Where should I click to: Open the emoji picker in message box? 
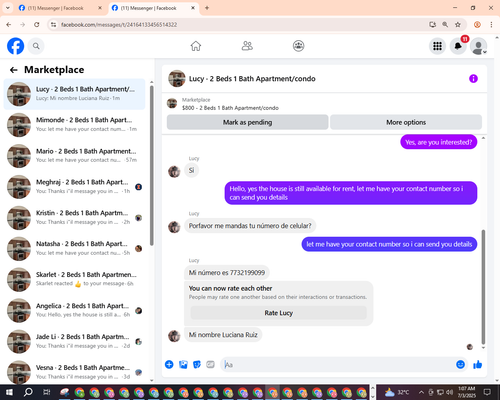point(460,364)
